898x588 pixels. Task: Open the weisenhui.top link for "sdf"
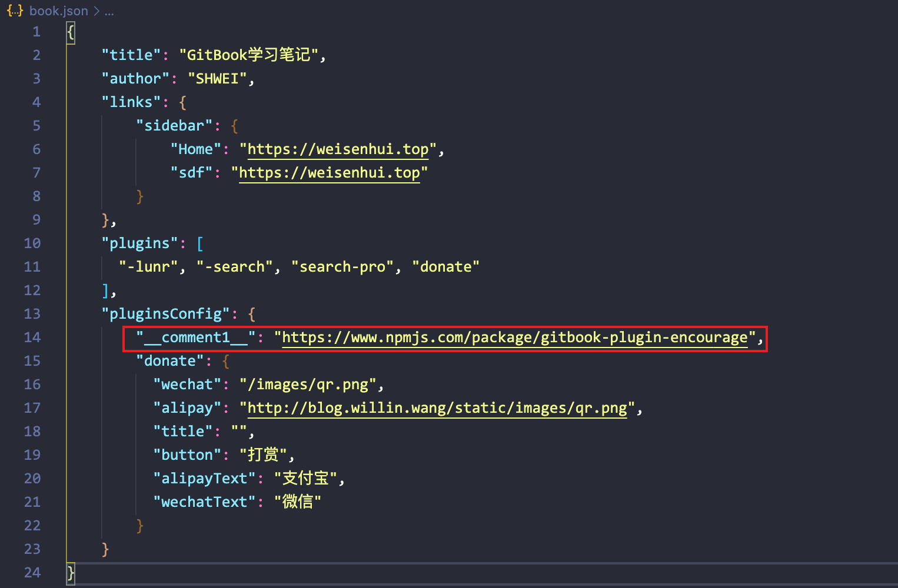click(328, 172)
